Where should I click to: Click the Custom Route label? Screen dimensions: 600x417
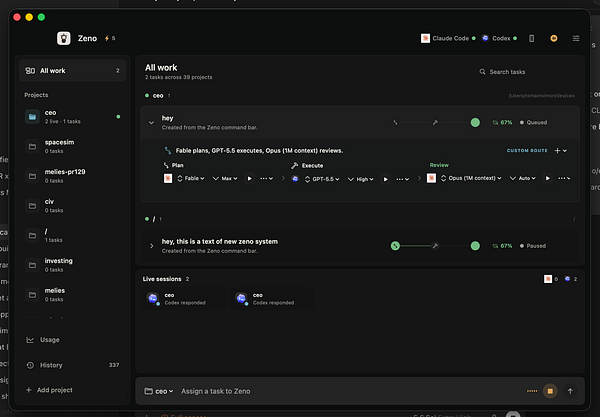coord(527,151)
